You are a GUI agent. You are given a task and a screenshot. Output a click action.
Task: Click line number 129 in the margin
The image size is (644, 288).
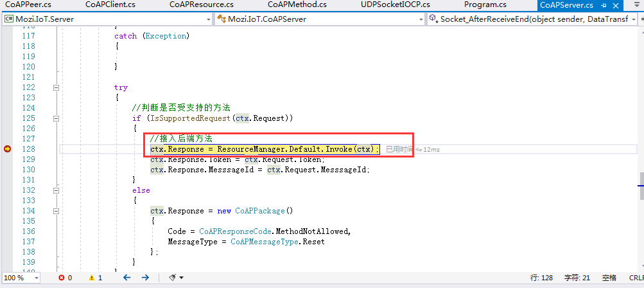(28, 159)
